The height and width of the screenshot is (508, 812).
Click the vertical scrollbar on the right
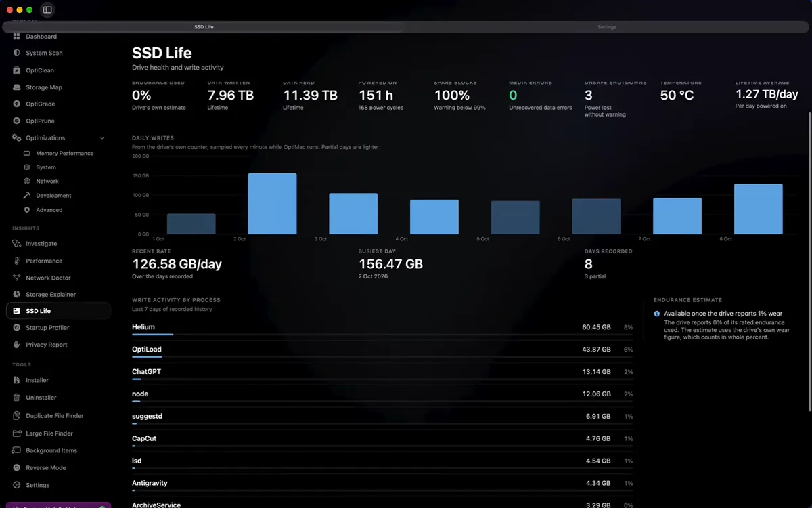(x=809, y=261)
